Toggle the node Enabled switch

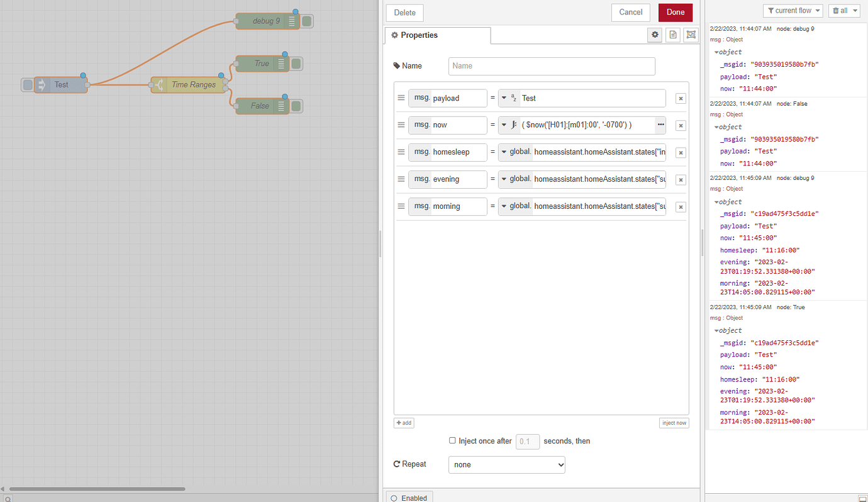[x=409, y=497]
